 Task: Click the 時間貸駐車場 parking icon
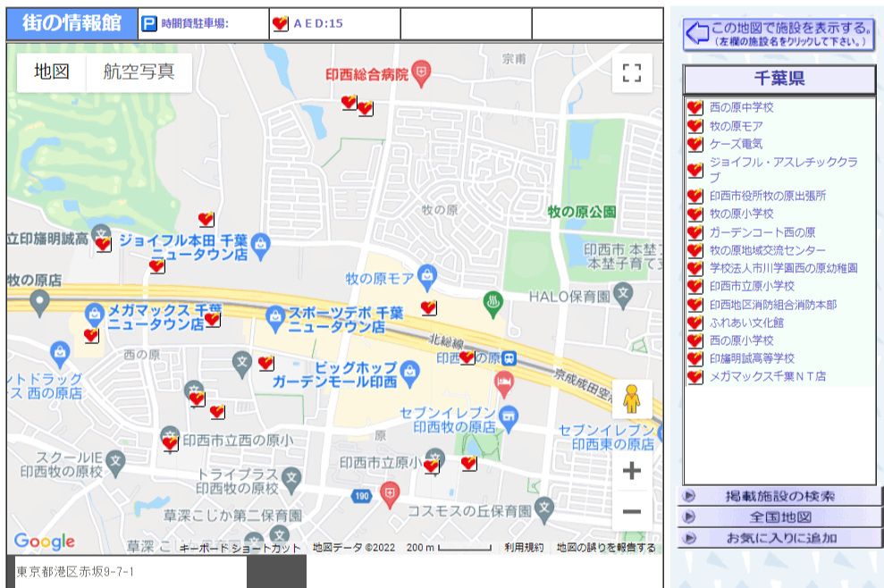[149, 23]
